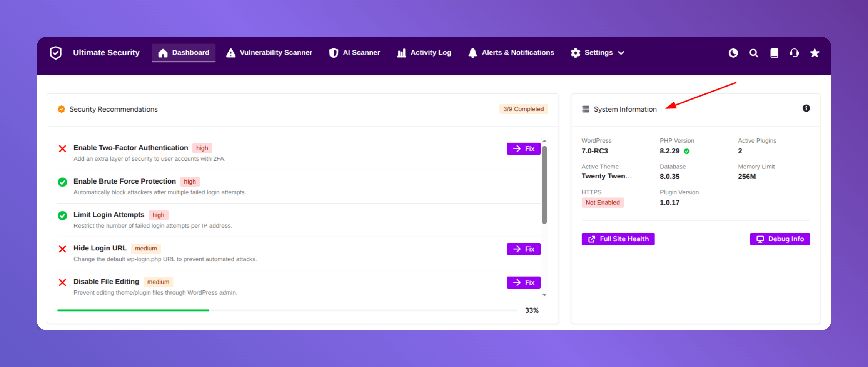Click the high badge on Two-Factor Authentication

pyautogui.click(x=202, y=148)
